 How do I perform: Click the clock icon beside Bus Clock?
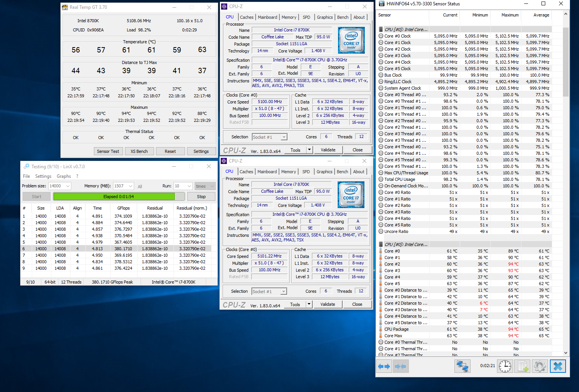point(381,75)
